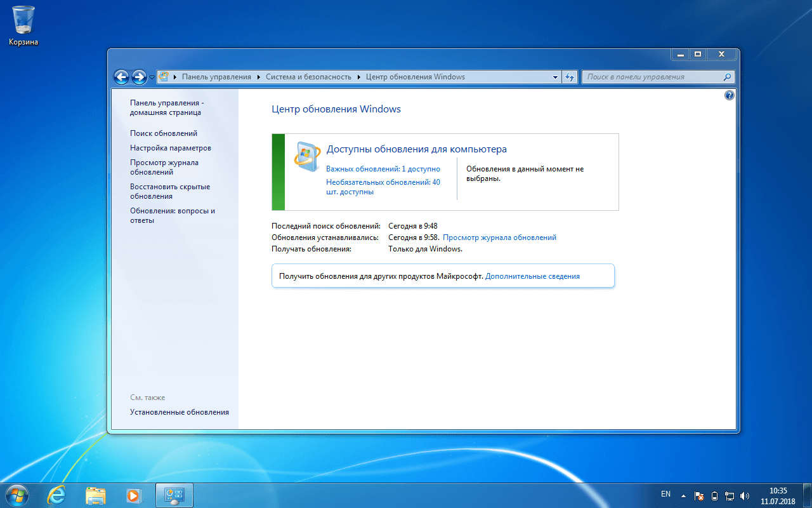The width and height of the screenshot is (812, 508).
Task: Go back using the back navigation arrow
Action: click(121, 77)
